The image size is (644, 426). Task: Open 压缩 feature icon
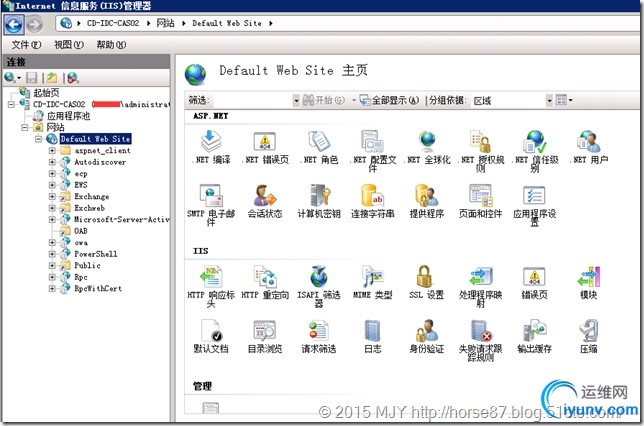pos(589,337)
